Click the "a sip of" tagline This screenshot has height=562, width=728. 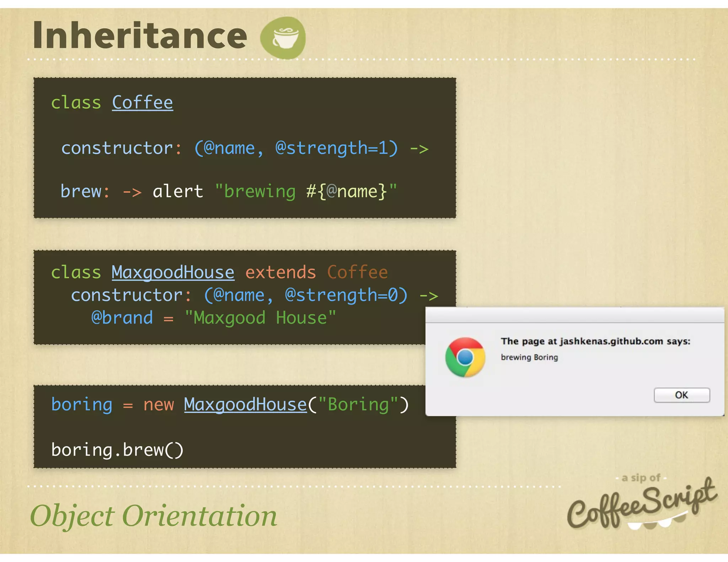641,478
